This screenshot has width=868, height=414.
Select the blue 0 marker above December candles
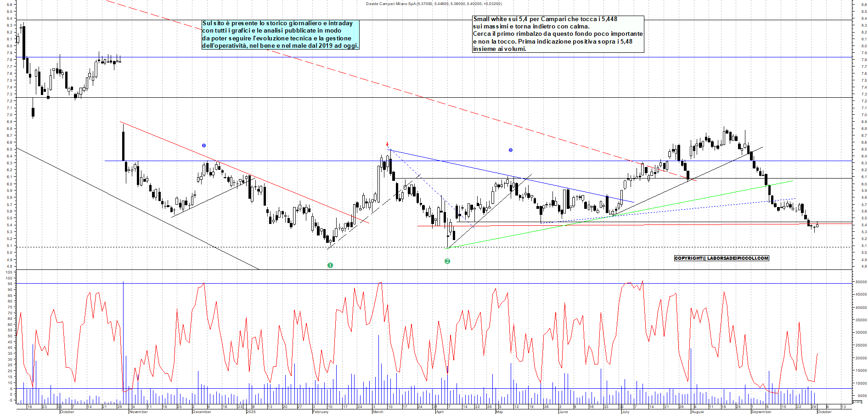(x=204, y=145)
